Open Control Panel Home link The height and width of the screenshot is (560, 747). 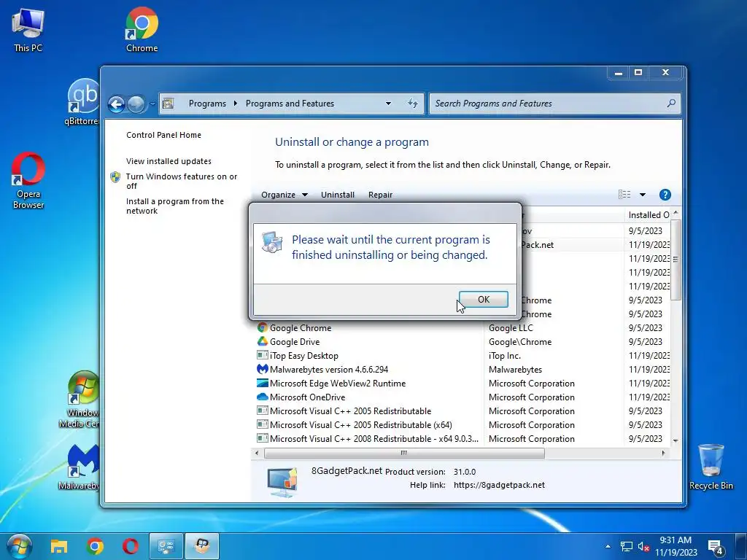pos(163,135)
